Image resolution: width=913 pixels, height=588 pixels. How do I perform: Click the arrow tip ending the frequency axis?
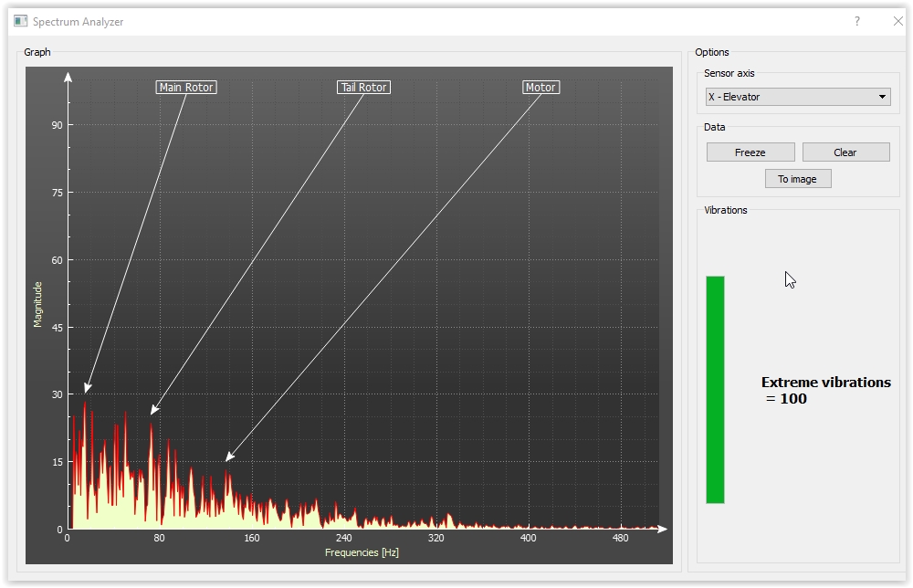[663, 529]
